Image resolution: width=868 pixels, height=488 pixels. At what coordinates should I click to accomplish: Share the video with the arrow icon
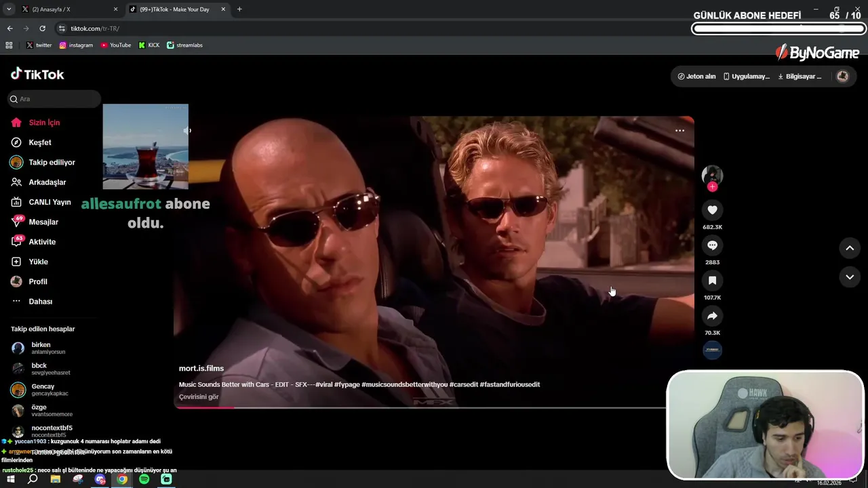(712, 316)
